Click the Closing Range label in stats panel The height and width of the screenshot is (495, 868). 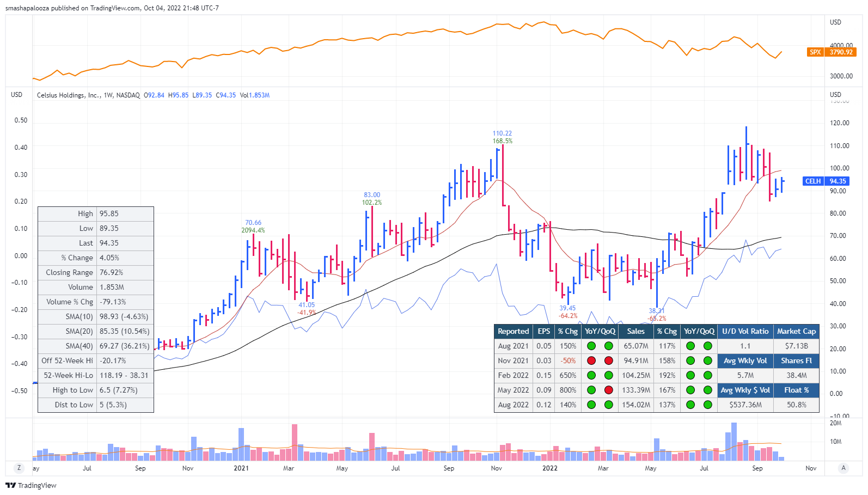coord(69,272)
